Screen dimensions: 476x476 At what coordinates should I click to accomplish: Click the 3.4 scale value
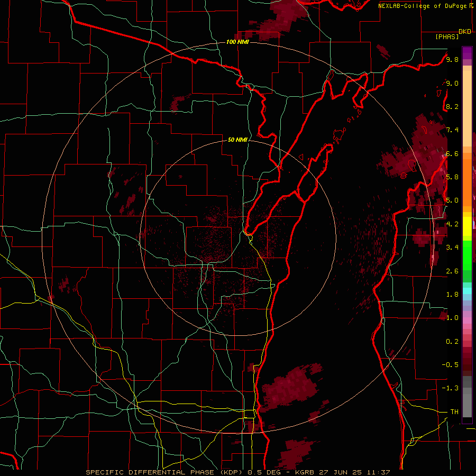[452, 248]
